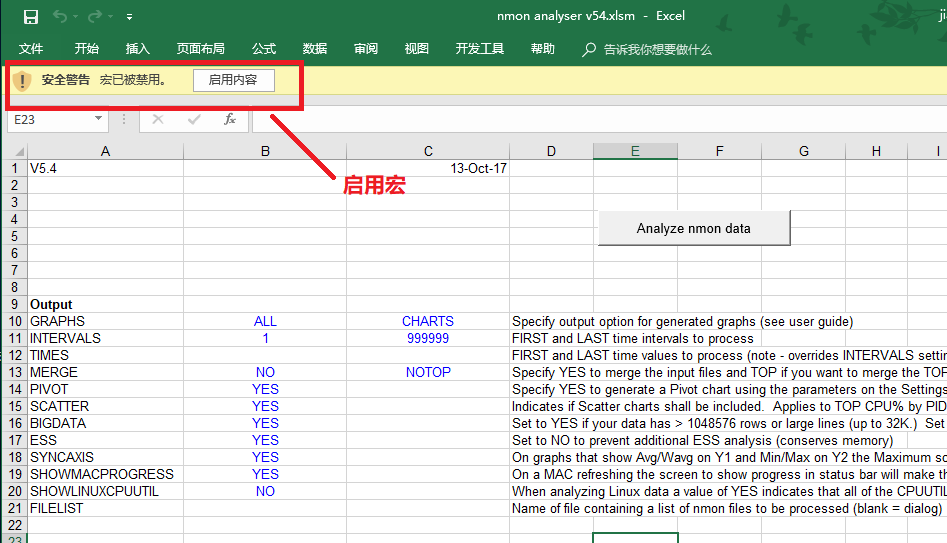The image size is (947, 543).
Task: Select column header E
Action: [634, 151]
